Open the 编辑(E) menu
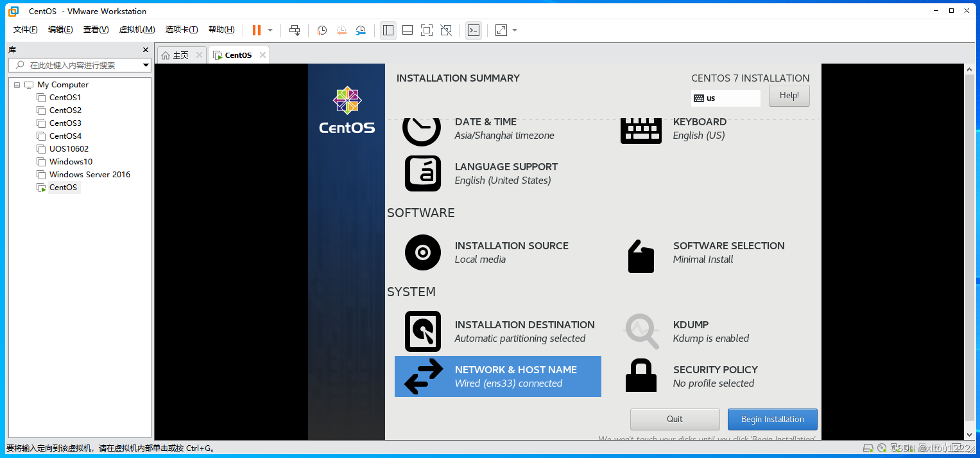Screen dimensions: 980x458 [60, 30]
